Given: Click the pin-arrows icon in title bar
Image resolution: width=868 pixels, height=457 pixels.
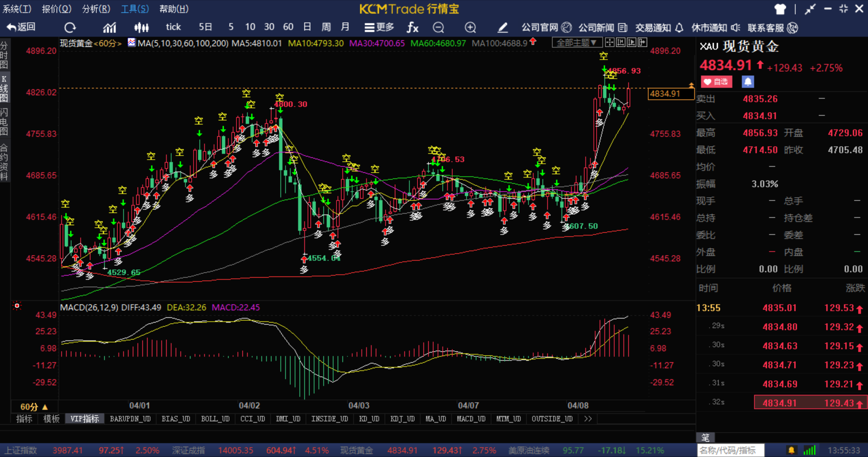Looking at the screenshot, I should click(810, 9).
